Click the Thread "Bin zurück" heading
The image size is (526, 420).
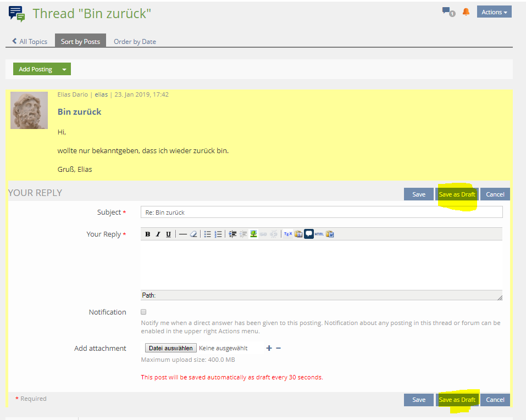click(92, 14)
